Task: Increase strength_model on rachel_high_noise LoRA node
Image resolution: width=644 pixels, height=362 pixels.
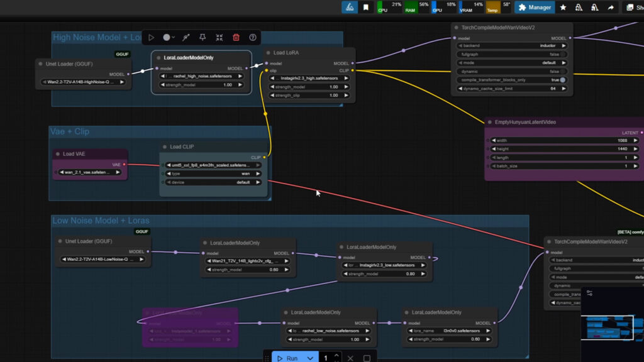Action: [x=240, y=85]
